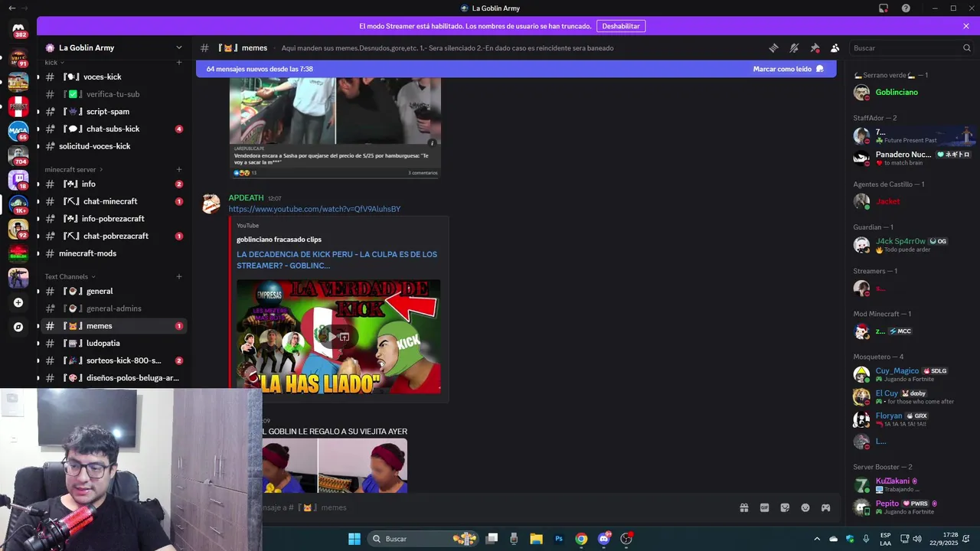Disable Streamer mode with Deshabilitar button

621,26
